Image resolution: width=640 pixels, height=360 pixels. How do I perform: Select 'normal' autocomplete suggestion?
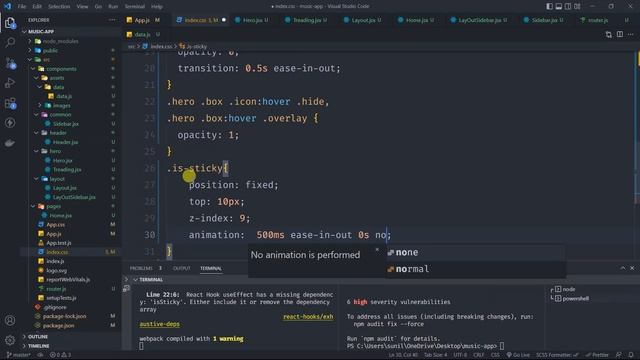click(476, 269)
